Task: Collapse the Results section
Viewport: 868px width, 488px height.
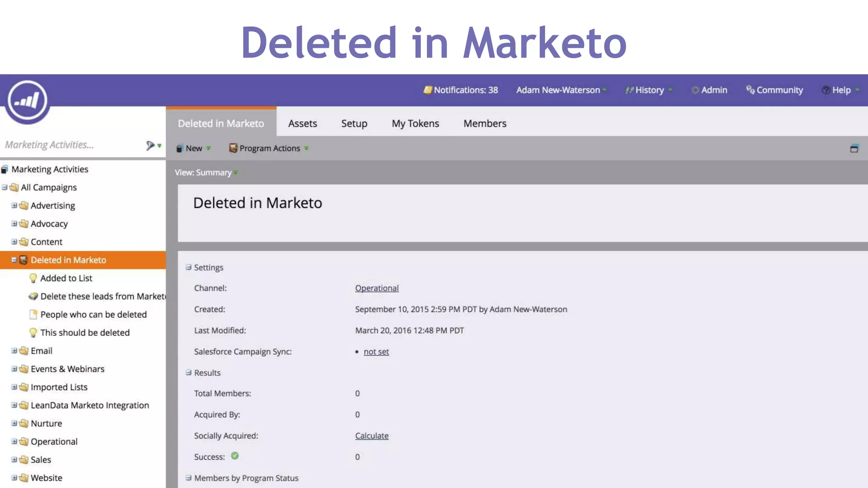Action: pos(189,373)
